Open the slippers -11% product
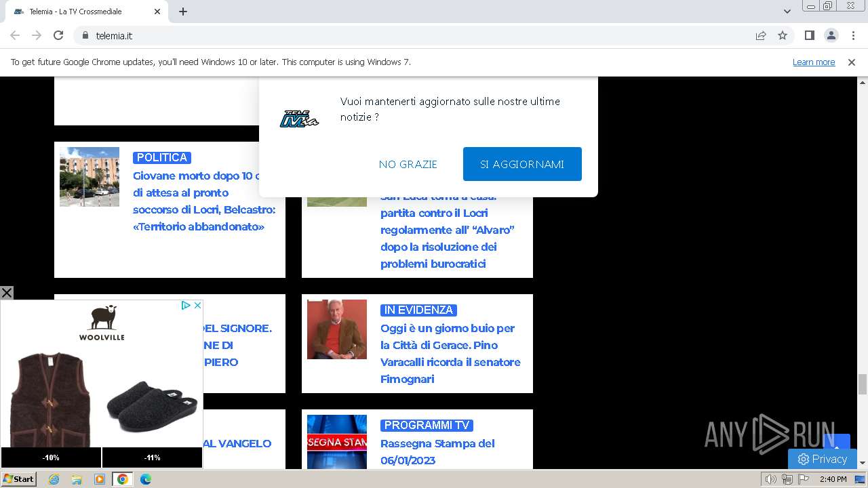868x488 pixels. 152,407
